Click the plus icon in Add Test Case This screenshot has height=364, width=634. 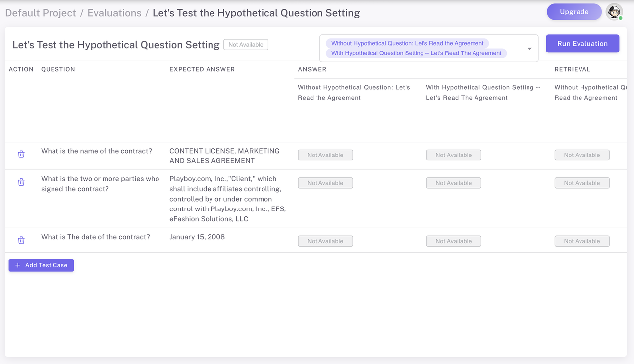coord(18,265)
